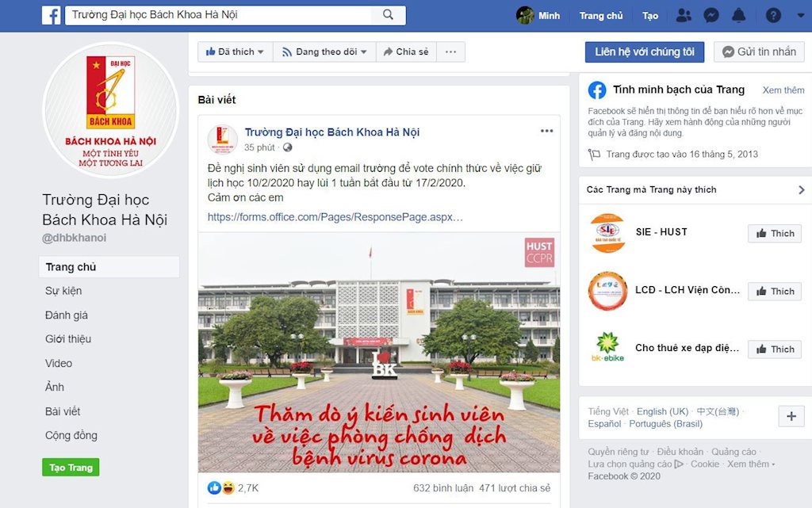Viewport: 812px width, 508px height.
Task: Click the Bách Khoa page profile picture
Action: (x=110, y=109)
